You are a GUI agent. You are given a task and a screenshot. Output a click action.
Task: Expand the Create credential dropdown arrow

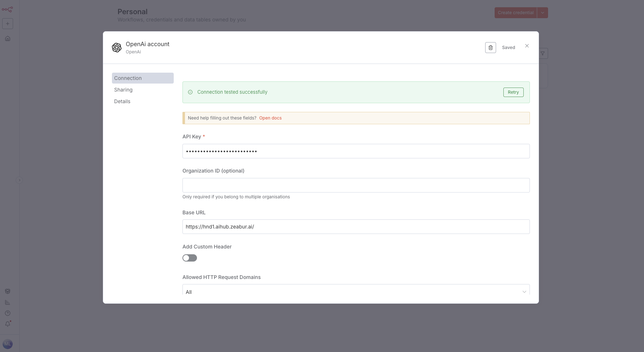543,13
